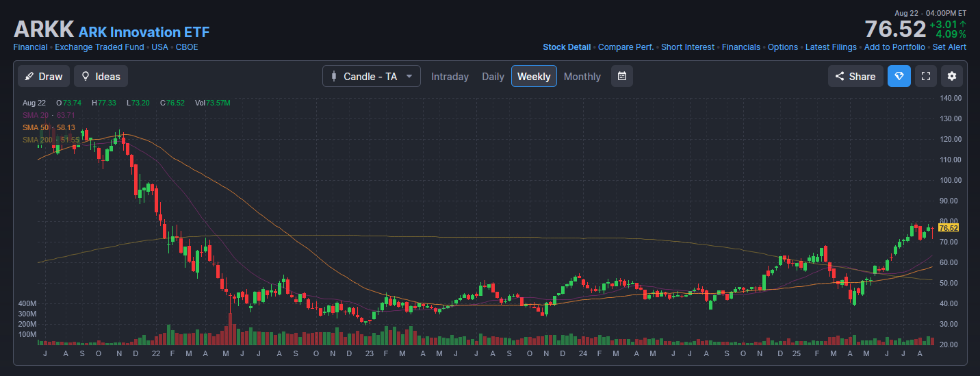Select the Weekly timeframe tab
Image resolution: width=980 pixels, height=376 pixels.
534,76
